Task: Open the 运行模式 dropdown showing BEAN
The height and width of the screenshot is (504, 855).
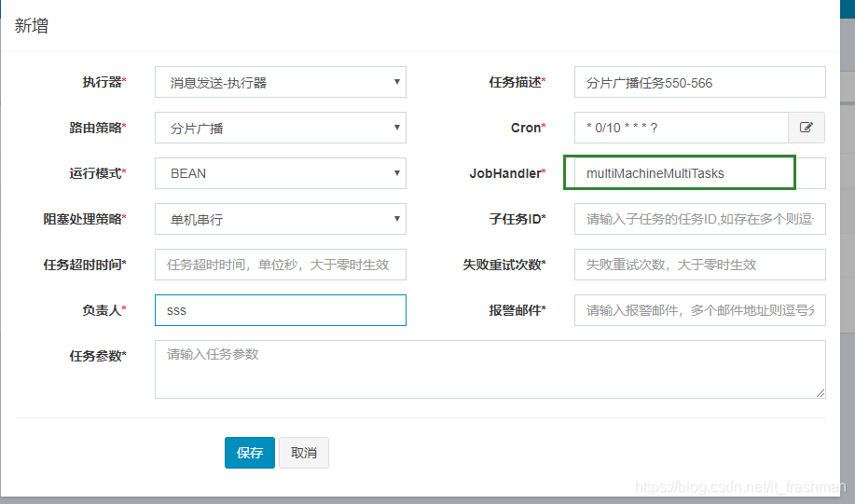Action: click(x=281, y=173)
